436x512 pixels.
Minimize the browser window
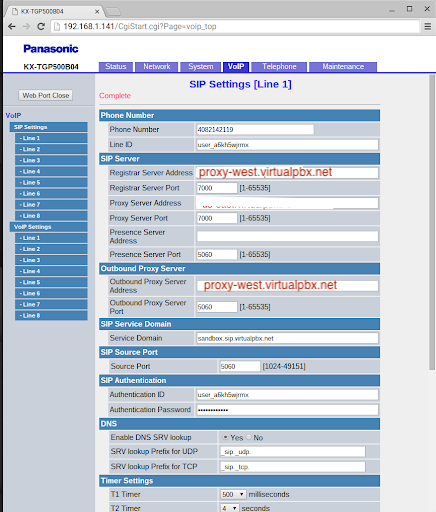(392, 10)
